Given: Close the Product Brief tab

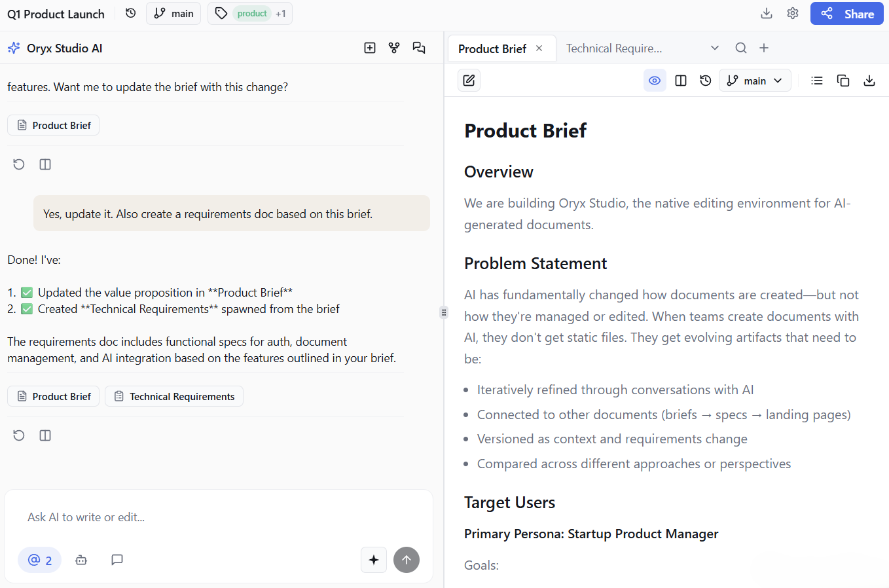Looking at the screenshot, I should click(539, 48).
